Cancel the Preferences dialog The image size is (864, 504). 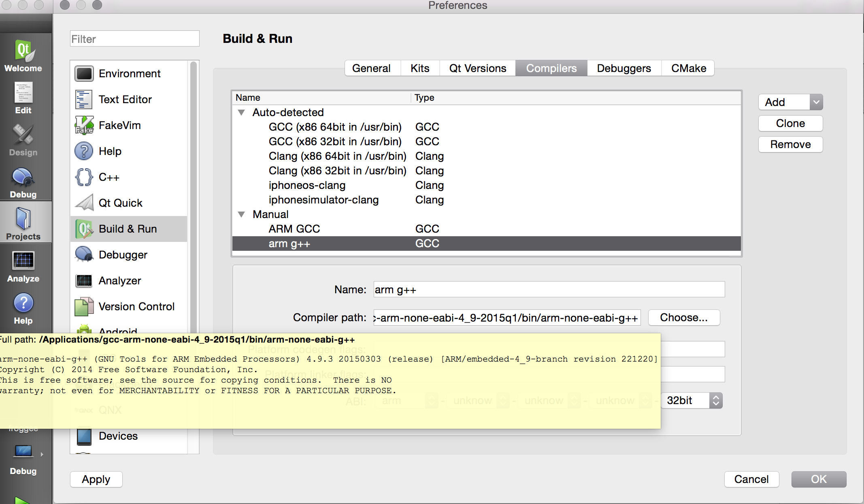tap(751, 479)
